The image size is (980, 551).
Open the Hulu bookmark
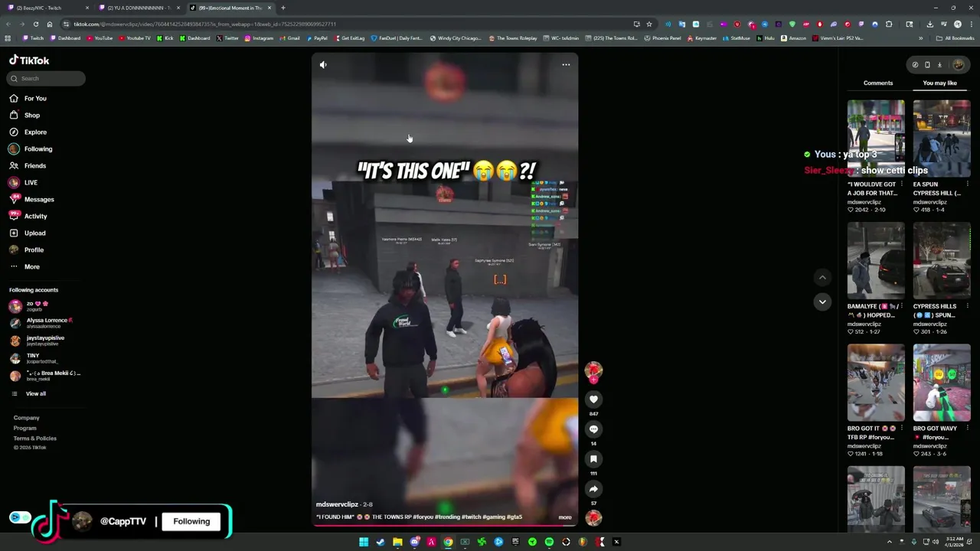766,38
